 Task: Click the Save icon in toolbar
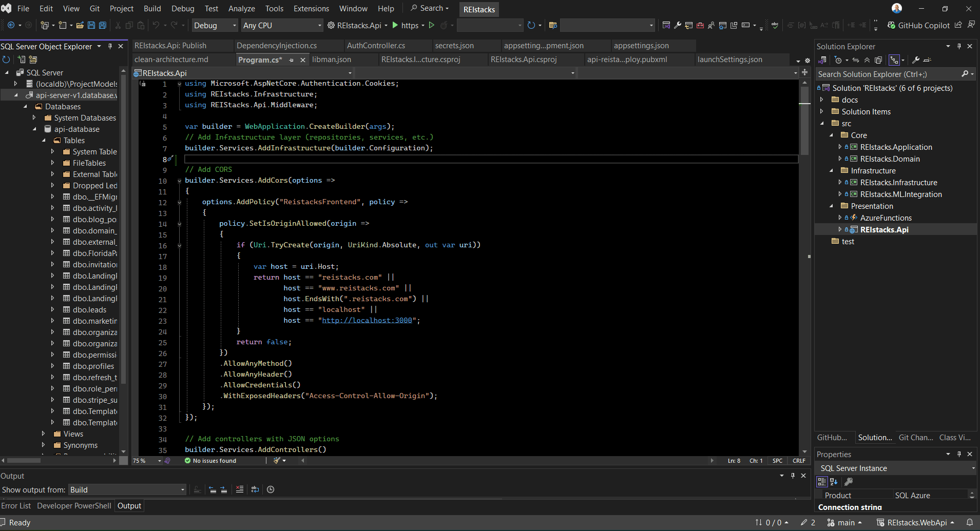pos(91,25)
